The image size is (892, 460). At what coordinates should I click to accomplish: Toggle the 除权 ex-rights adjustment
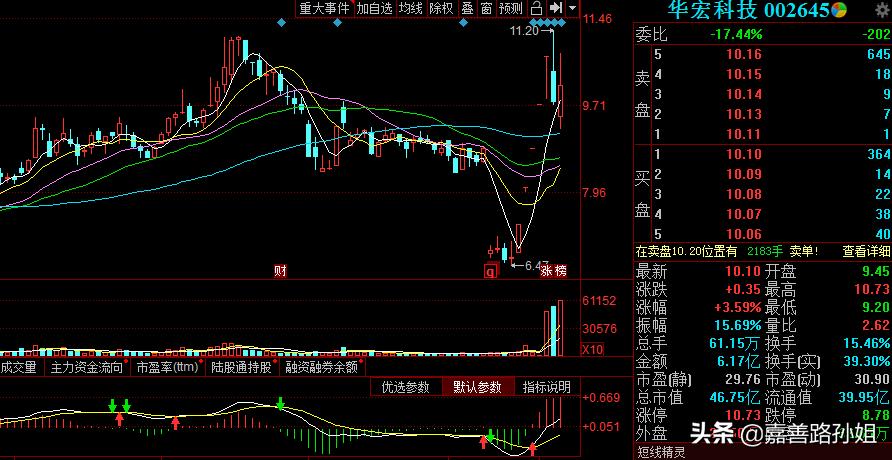(x=441, y=8)
